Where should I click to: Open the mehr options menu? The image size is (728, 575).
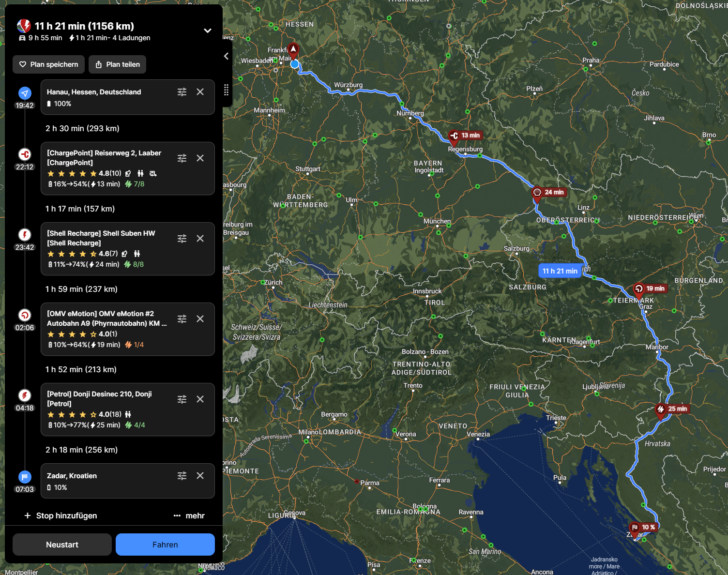point(189,515)
